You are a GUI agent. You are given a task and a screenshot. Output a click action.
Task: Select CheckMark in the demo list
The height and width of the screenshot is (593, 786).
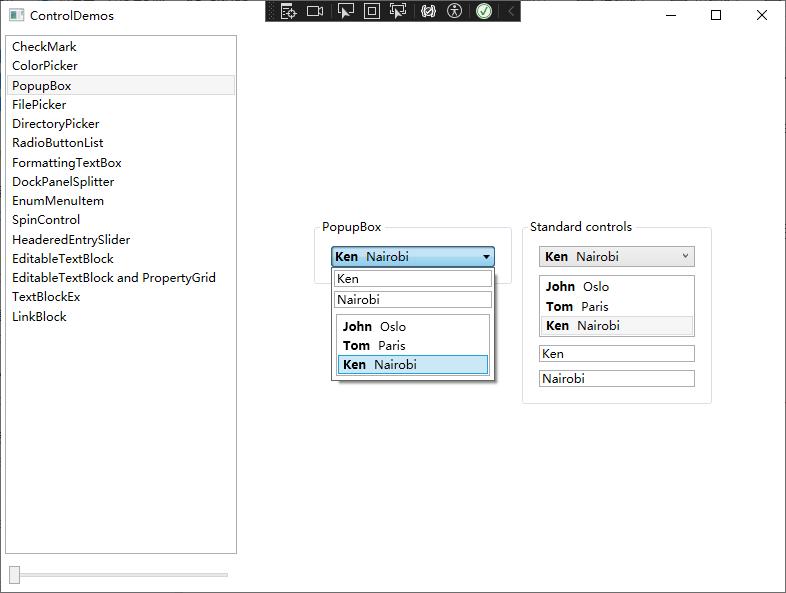44,47
